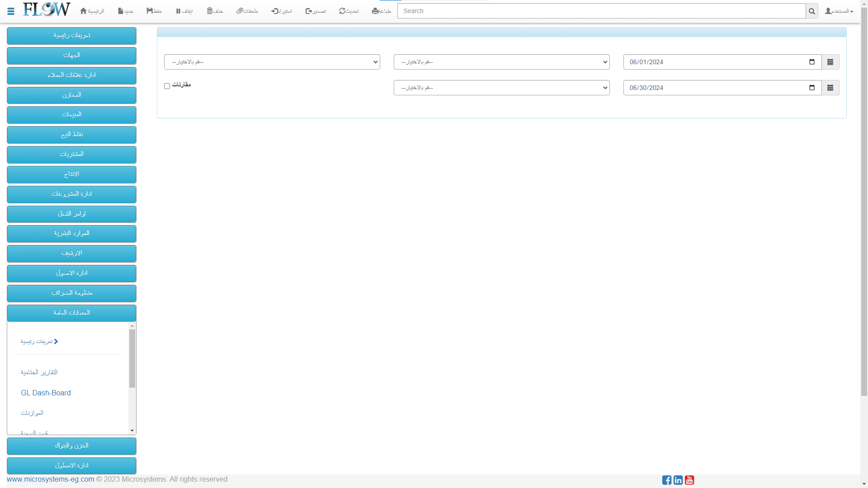Open the leftmost top-row selection dropdown

[272, 62]
